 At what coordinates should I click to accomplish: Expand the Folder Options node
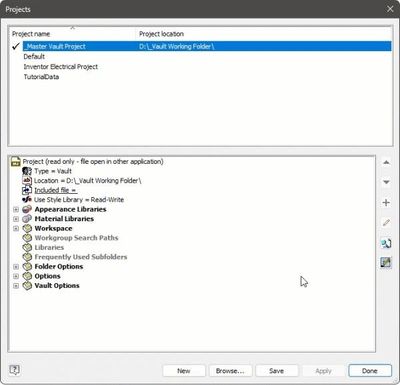pos(16,267)
